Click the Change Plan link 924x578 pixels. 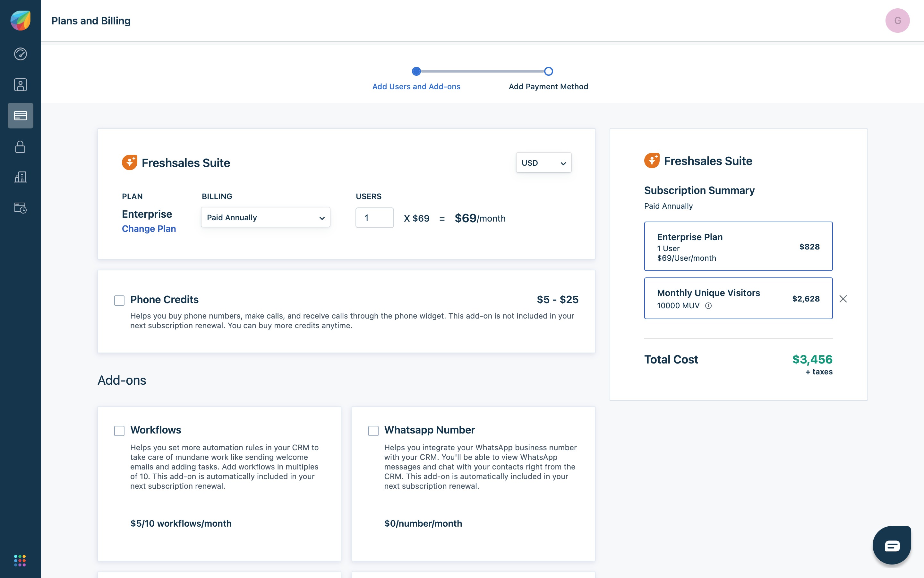[149, 229]
